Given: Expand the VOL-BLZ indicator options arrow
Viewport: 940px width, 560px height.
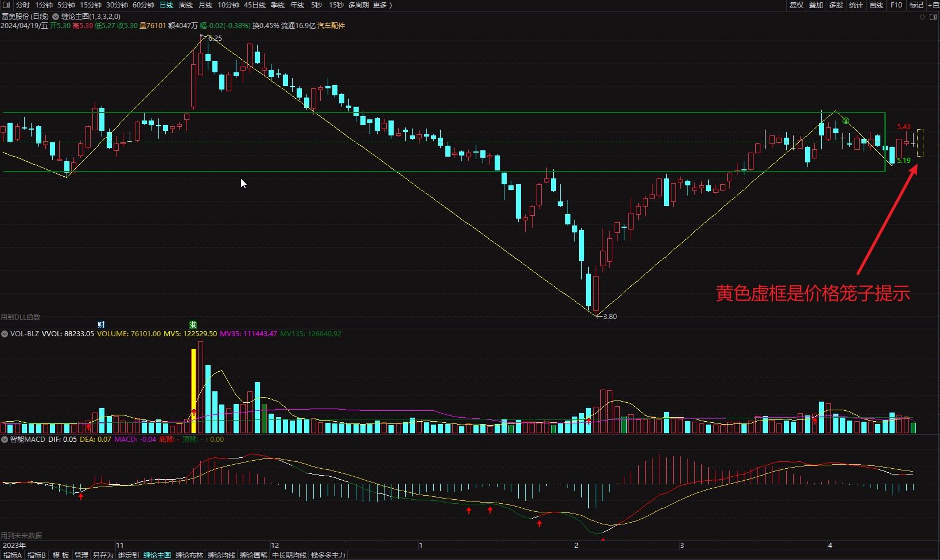Looking at the screenshot, I should click(x=5, y=333).
